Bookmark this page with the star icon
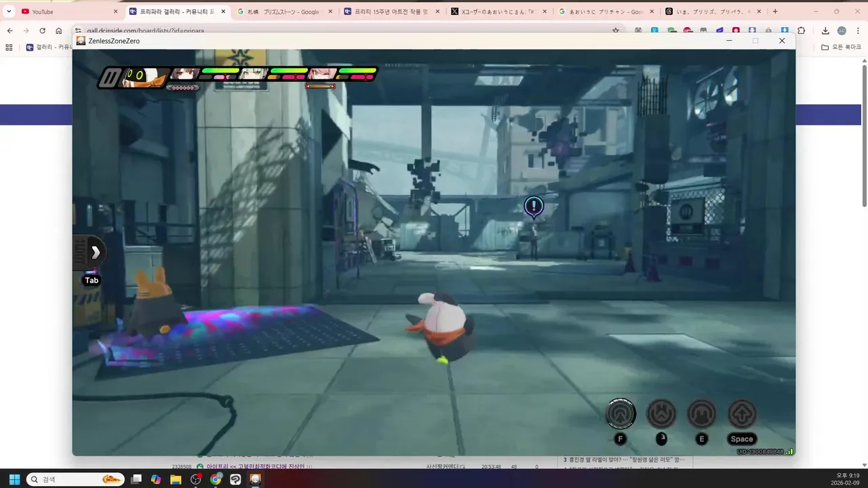This screenshot has width=868, height=488. tap(615, 30)
